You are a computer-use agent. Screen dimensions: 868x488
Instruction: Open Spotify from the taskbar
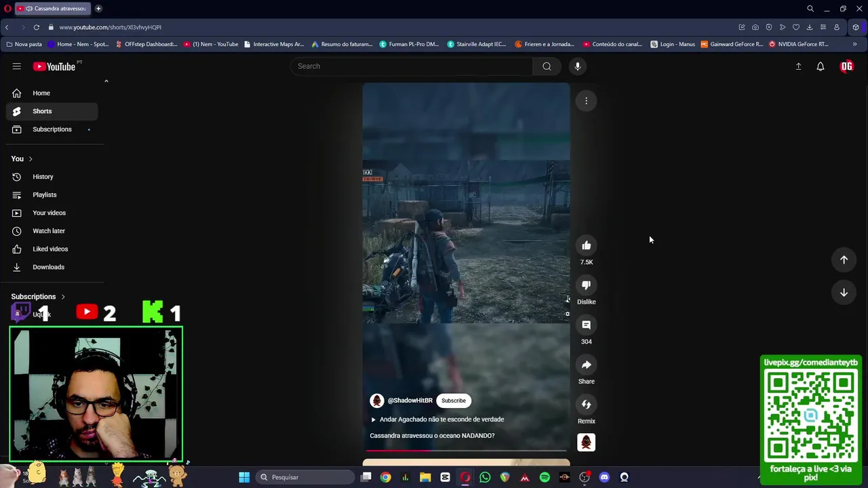pos(545,477)
